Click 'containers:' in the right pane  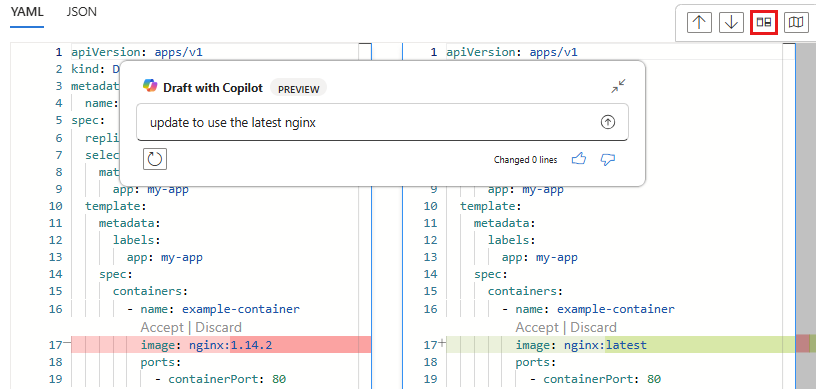click(526, 292)
